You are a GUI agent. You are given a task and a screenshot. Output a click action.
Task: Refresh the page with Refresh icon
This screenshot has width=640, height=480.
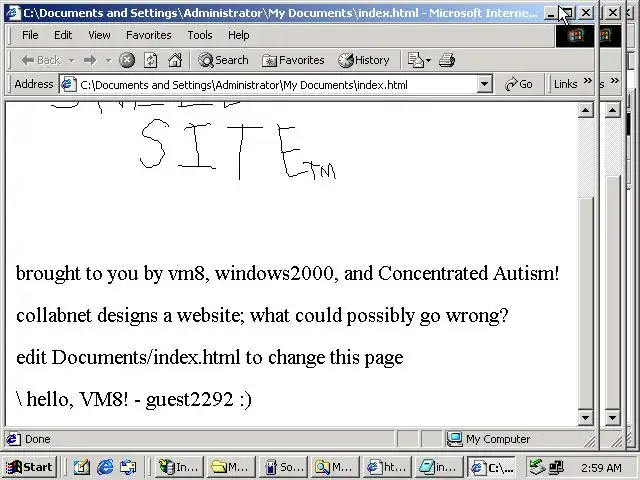[x=151, y=60]
